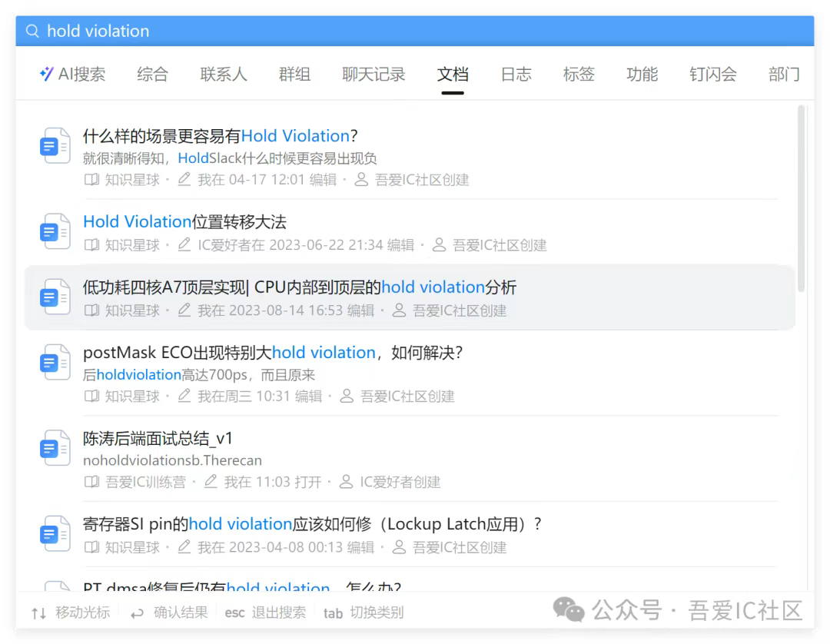Click the 移动光标 up-down arrows icon
The height and width of the screenshot is (644, 830).
tap(38, 613)
